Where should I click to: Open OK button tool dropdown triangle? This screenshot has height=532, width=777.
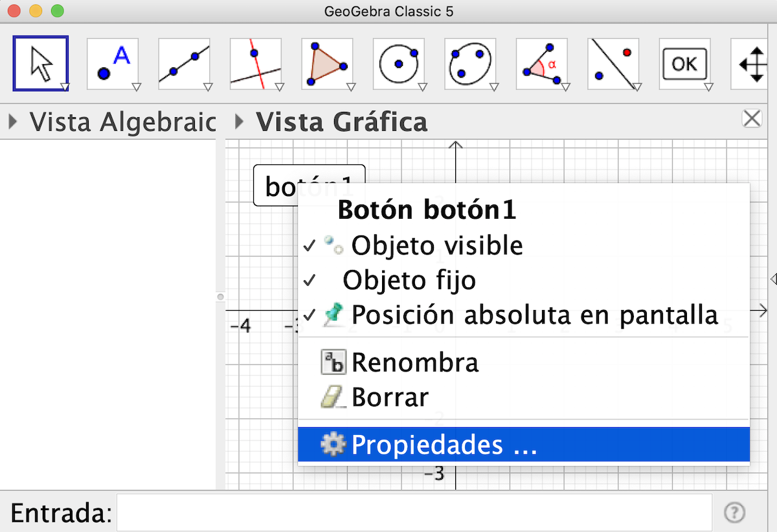tap(708, 87)
